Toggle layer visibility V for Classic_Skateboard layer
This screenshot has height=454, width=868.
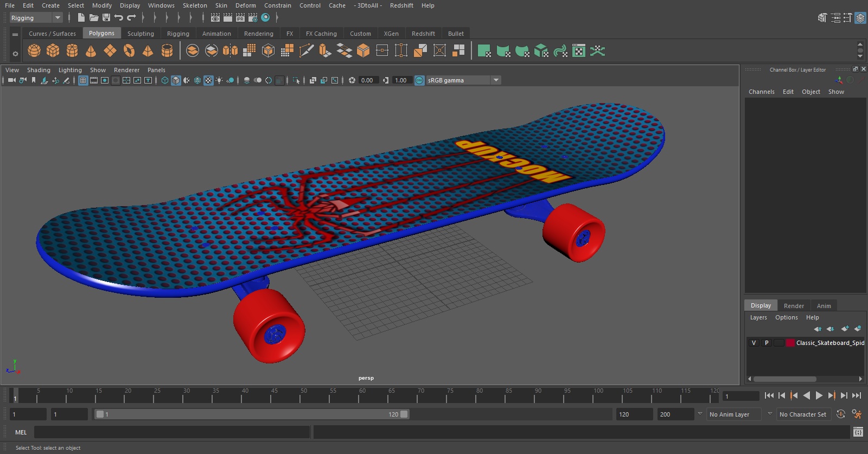(x=754, y=343)
